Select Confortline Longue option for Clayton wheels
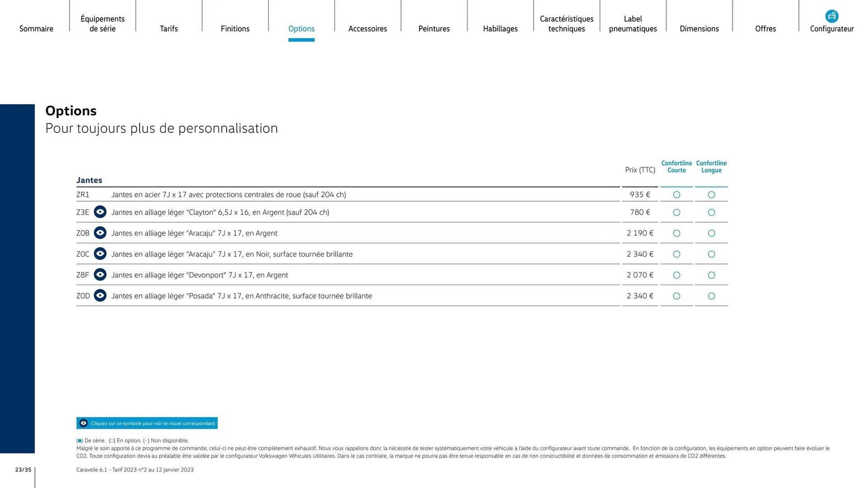 pos(711,212)
